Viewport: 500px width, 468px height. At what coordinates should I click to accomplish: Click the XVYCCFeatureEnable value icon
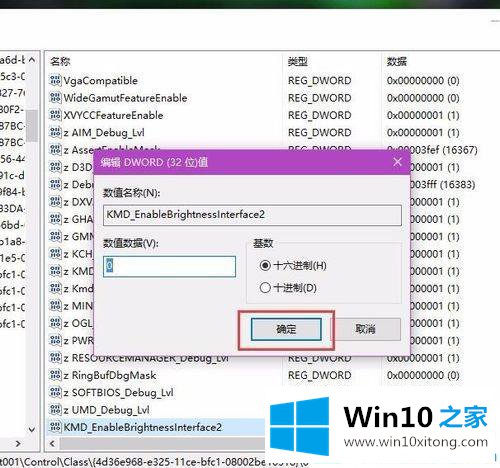point(55,115)
